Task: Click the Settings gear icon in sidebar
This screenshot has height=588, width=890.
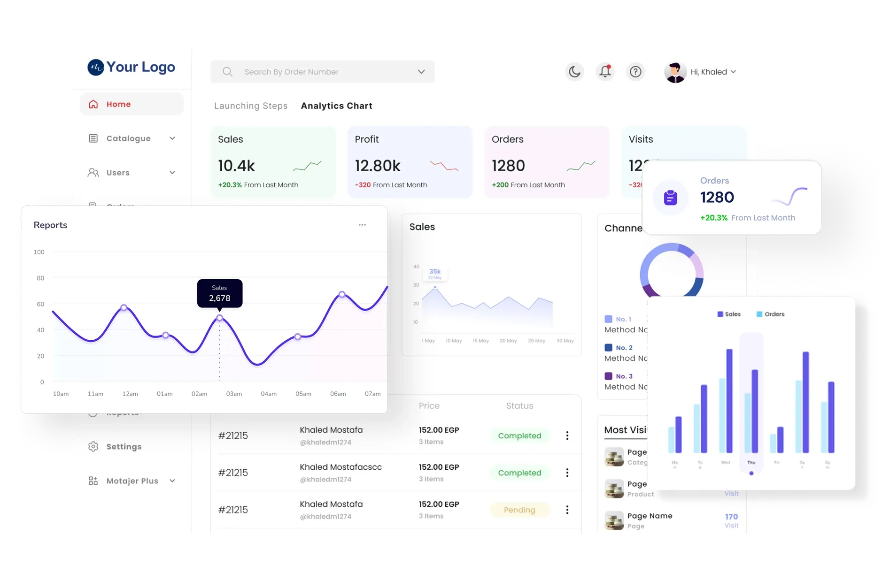Action: [x=93, y=446]
